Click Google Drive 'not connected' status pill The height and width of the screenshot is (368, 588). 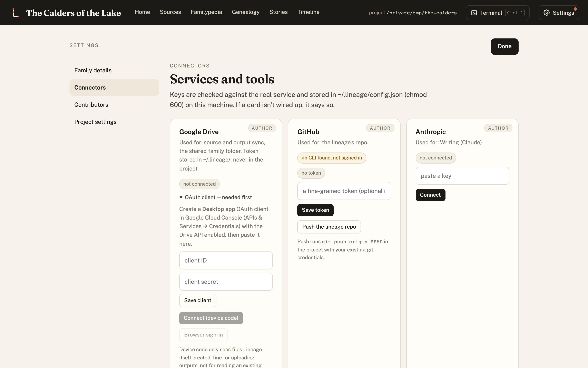coord(199,184)
